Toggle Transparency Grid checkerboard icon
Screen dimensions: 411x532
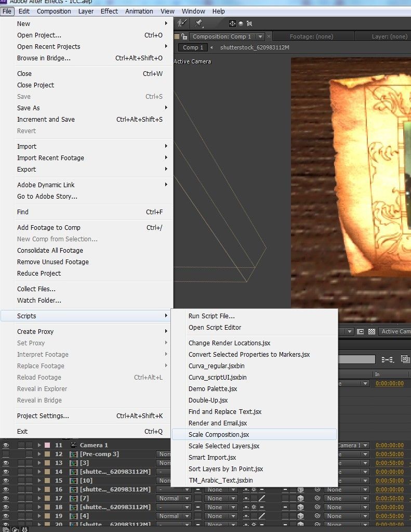372,331
